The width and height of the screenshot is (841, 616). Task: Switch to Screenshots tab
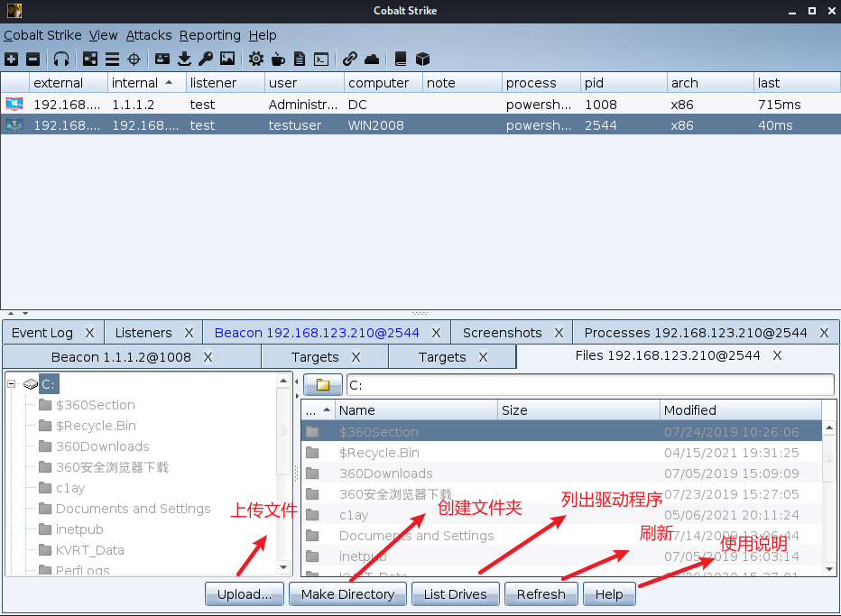pyautogui.click(x=502, y=333)
